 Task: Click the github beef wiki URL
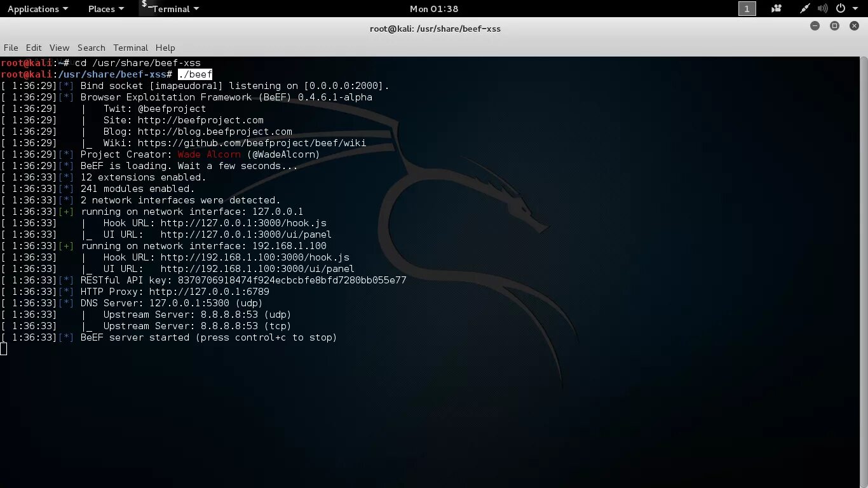(x=252, y=143)
